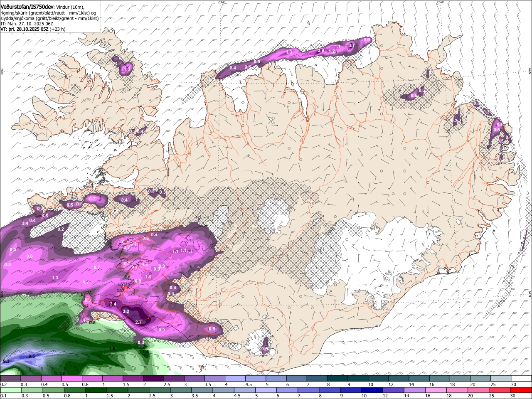Click the 1.0 snow value near Reykjavik
This screenshot has width=532, height=399.
click(x=148, y=276)
